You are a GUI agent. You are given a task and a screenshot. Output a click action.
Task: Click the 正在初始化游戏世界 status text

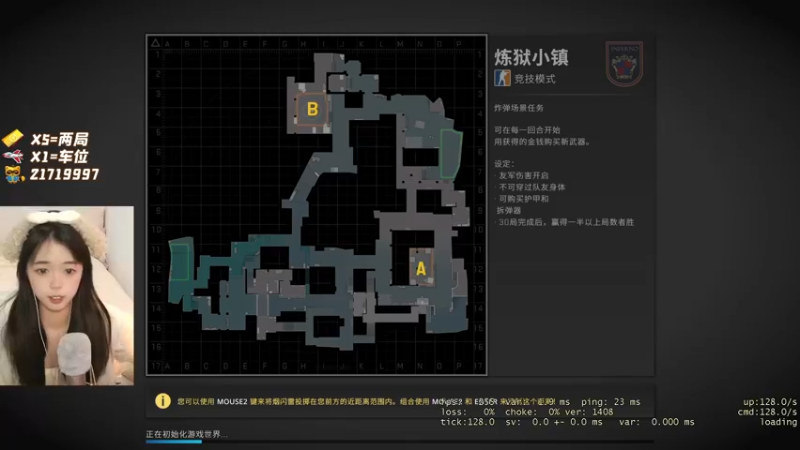(187, 434)
